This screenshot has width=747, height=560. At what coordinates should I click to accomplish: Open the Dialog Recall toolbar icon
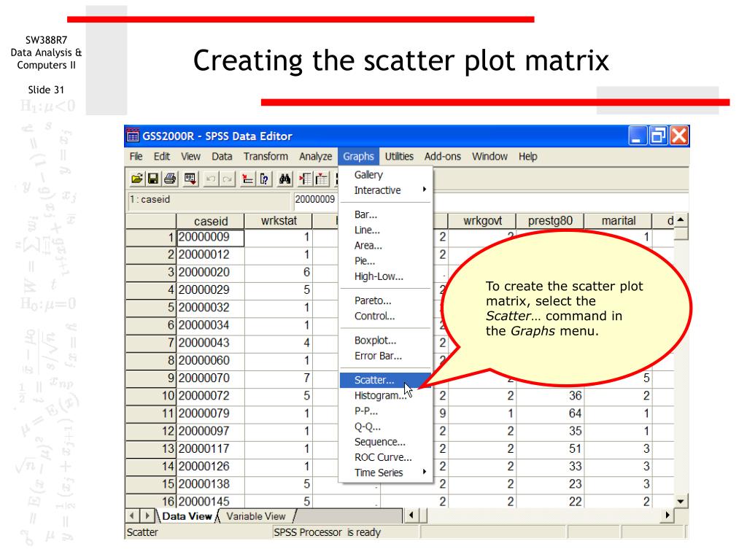coord(190,179)
